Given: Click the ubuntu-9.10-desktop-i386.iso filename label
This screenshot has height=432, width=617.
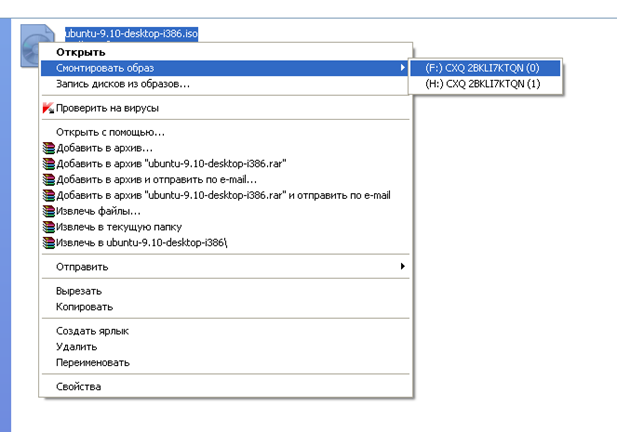Looking at the screenshot, I should point(131,33).
